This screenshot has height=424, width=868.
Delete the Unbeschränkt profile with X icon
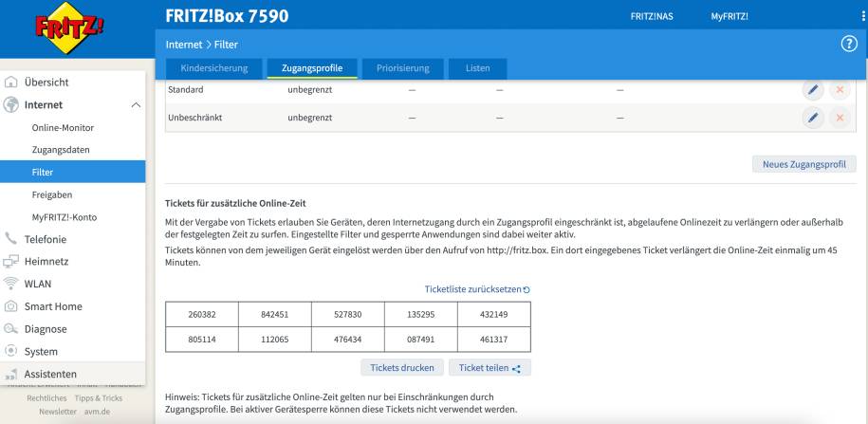pos(840,118)
